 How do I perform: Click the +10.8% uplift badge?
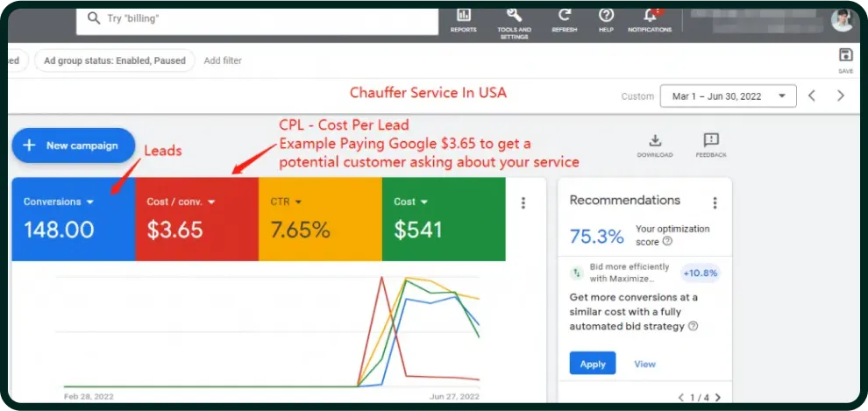pyautogui.click(x=700, y=273)
